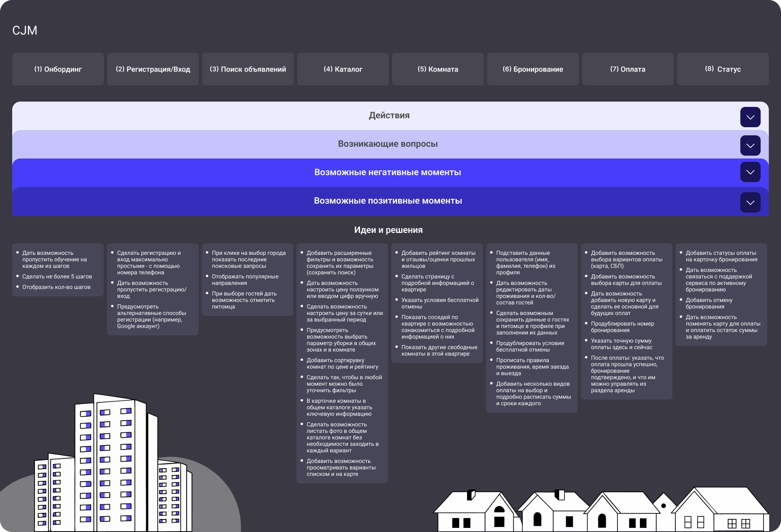Image resolution: width=781 pixels, height=532 pixels.
Task: Click 'Добавить отмену бронирования' item
Action: point(709,303)
